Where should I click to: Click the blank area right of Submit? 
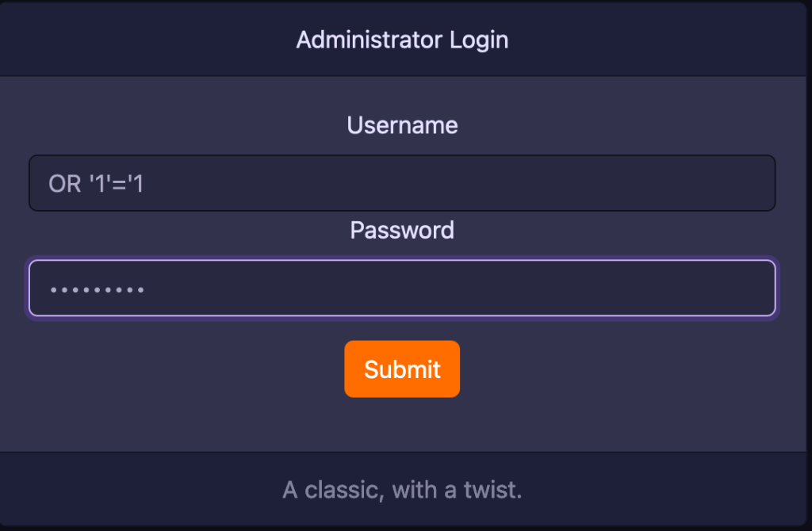[619, 369]
